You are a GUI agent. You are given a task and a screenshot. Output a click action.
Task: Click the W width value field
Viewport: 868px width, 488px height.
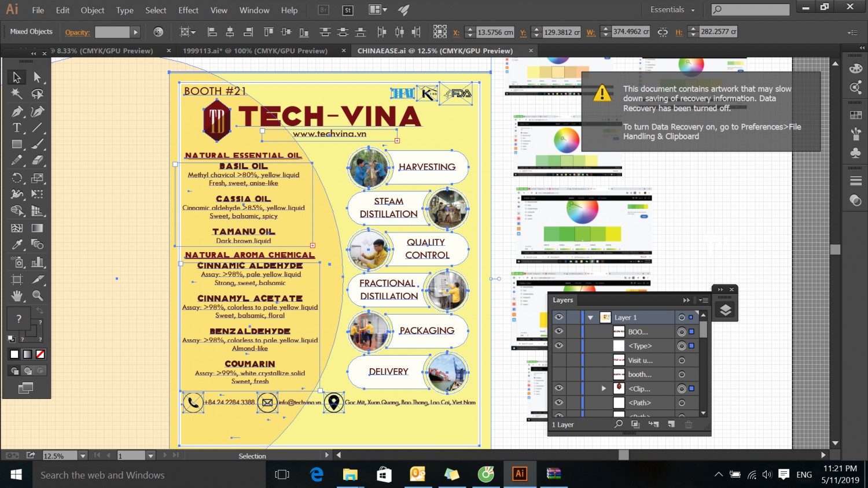point(631,32)
